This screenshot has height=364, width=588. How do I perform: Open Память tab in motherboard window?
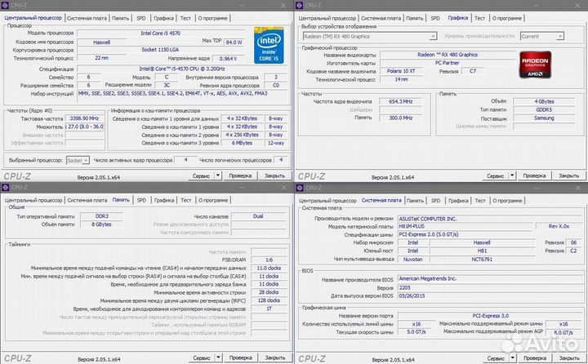(415, 201)
